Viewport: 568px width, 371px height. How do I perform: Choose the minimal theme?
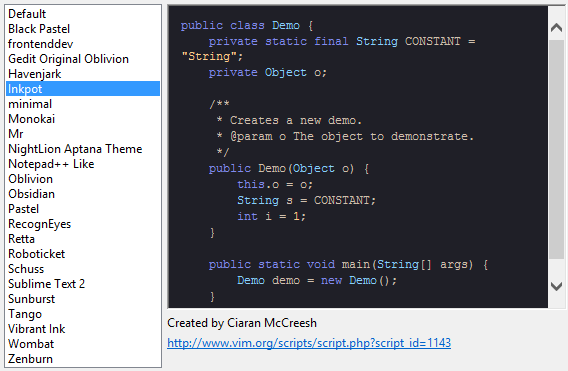(x=83, y=104)
